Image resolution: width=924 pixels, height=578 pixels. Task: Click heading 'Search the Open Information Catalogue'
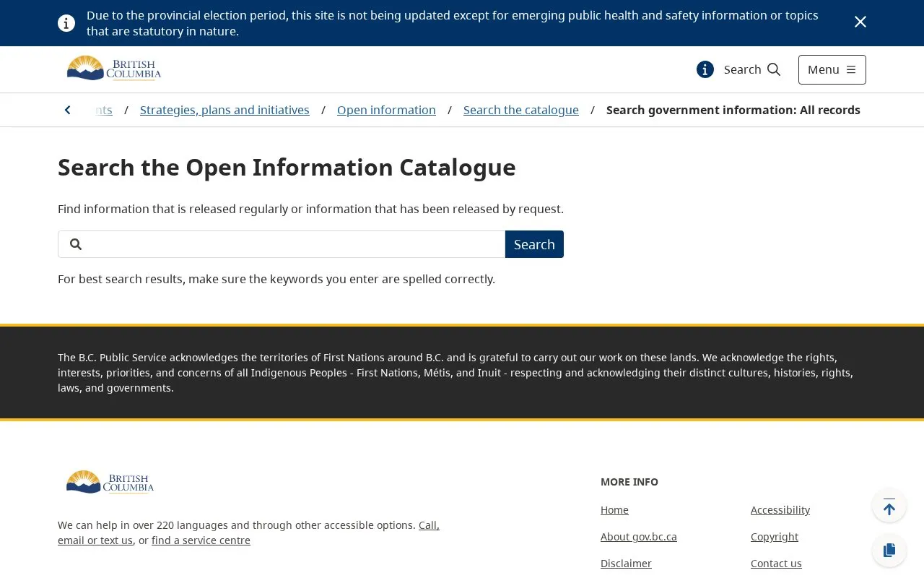click(287, 168)
